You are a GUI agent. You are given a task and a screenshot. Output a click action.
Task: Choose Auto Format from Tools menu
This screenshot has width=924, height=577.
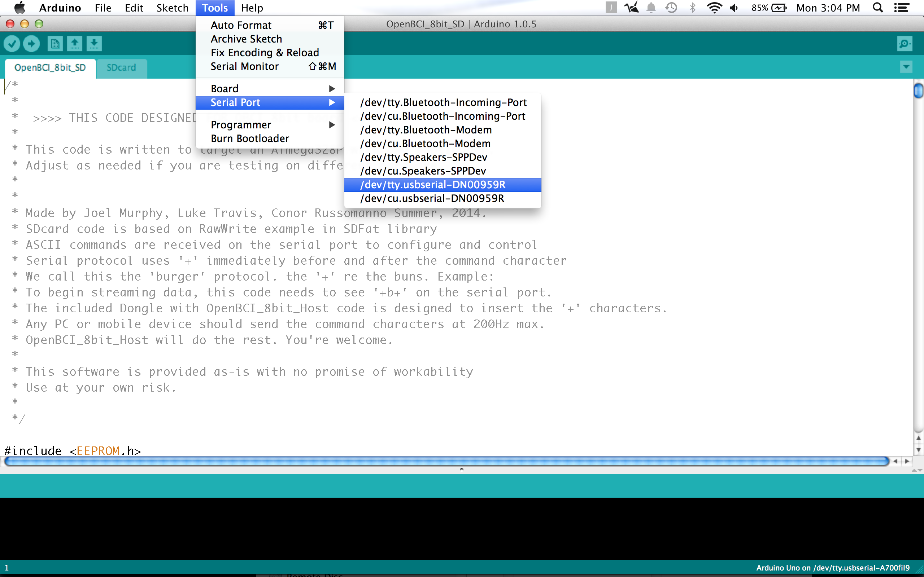coord(241,25)
